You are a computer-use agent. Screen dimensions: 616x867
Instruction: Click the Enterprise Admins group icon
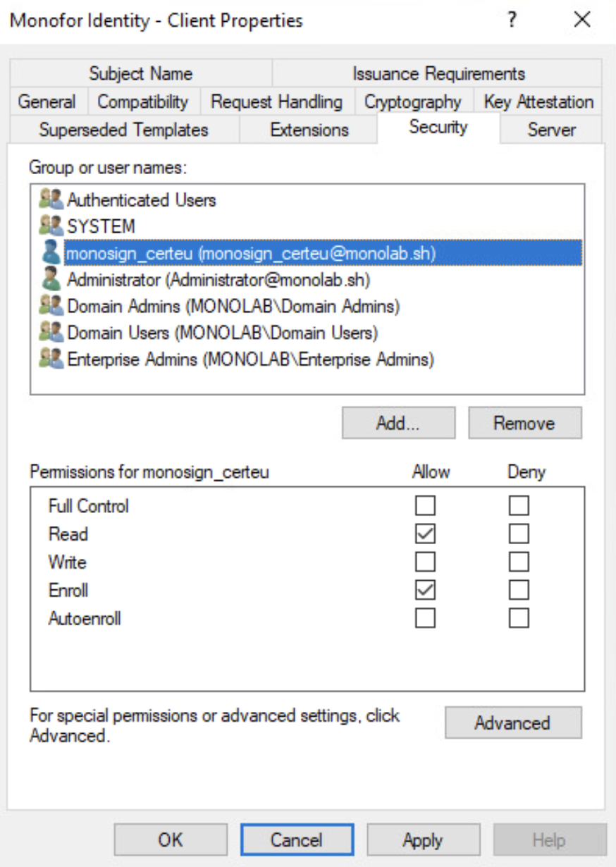point(51,359)
